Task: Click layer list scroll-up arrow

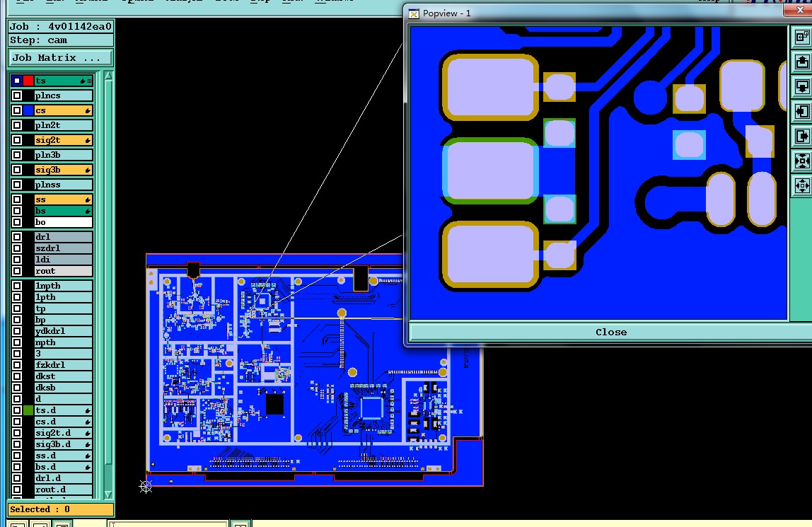Action: [x=108, y=76]
